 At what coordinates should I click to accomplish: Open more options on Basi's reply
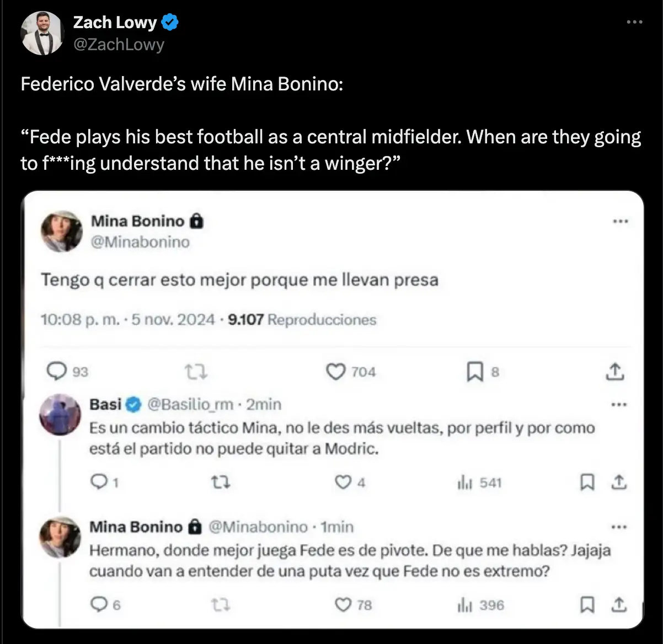pyautogui.click(x=619, y=405)
